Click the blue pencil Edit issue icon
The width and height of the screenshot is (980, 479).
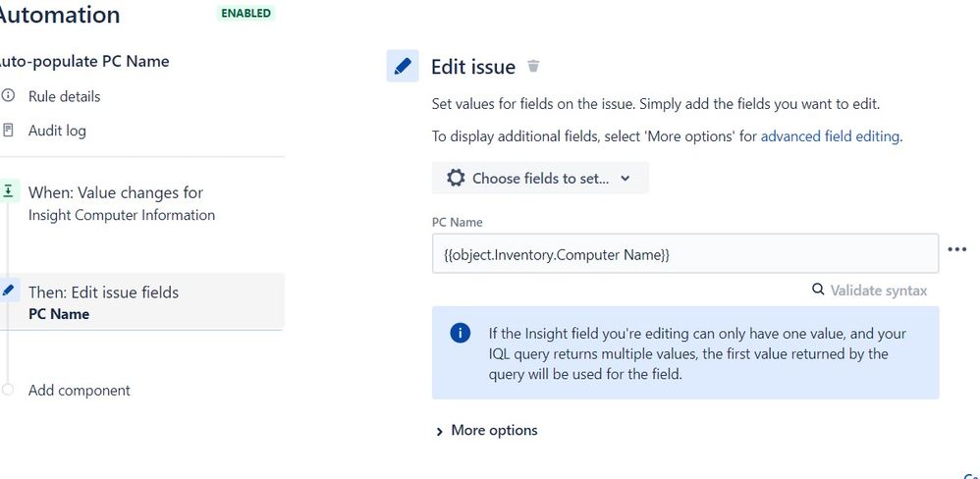(x=403, y=66)
